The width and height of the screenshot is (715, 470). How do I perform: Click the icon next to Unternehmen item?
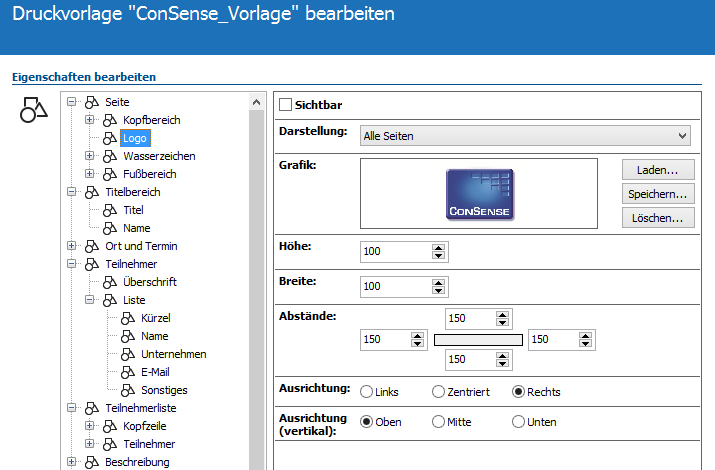(128, 354)
